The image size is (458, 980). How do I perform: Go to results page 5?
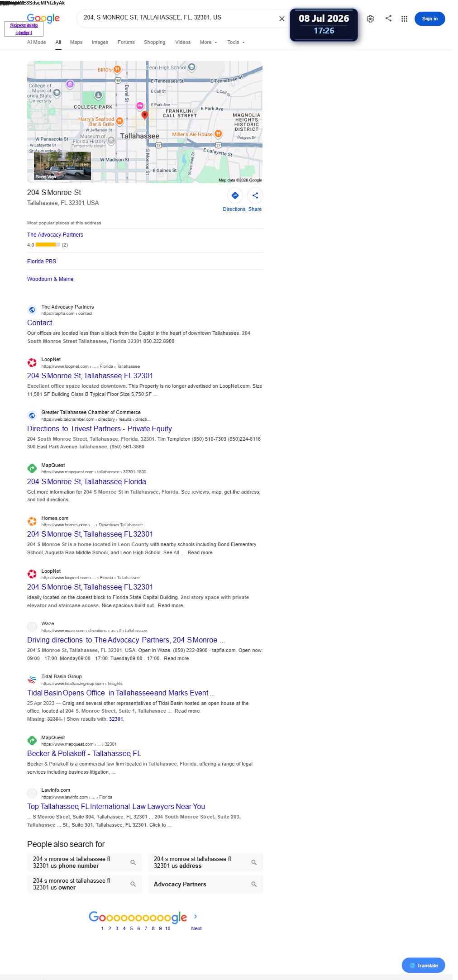131,928
